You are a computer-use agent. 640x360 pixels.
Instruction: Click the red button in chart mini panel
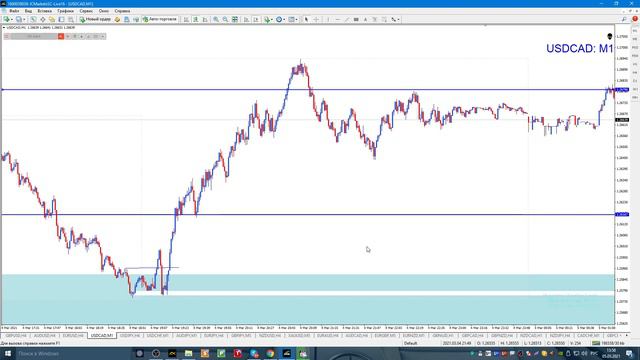tap(60, 36)
